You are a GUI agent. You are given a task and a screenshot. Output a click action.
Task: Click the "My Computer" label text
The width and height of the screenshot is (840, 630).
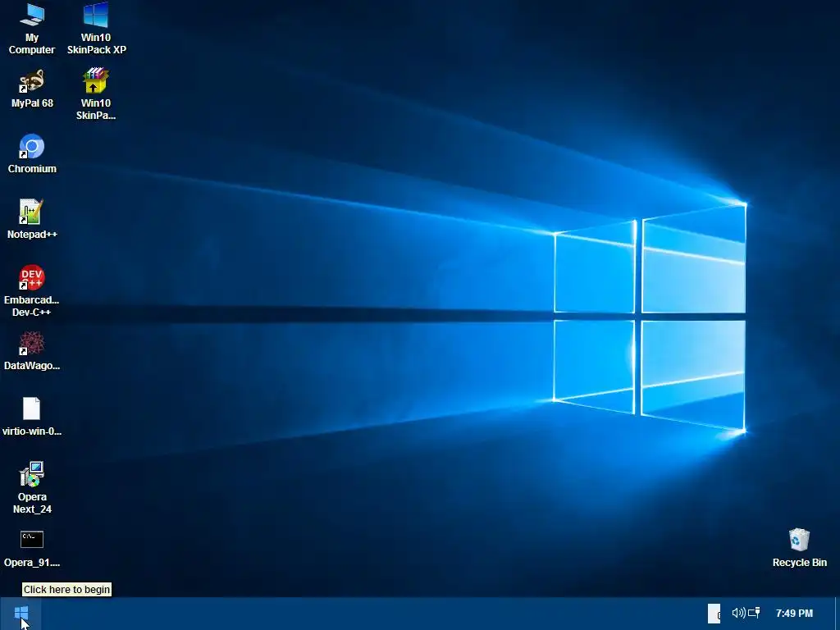coord(32,44)
